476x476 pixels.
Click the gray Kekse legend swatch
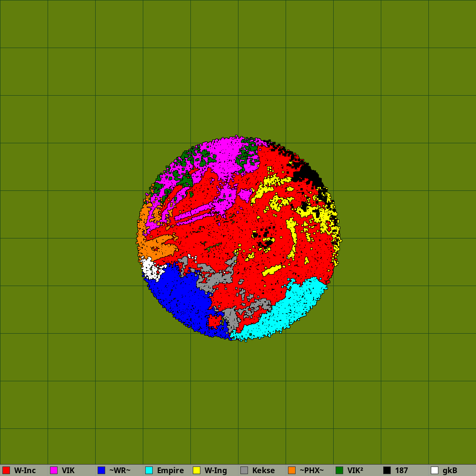(244, 470)
